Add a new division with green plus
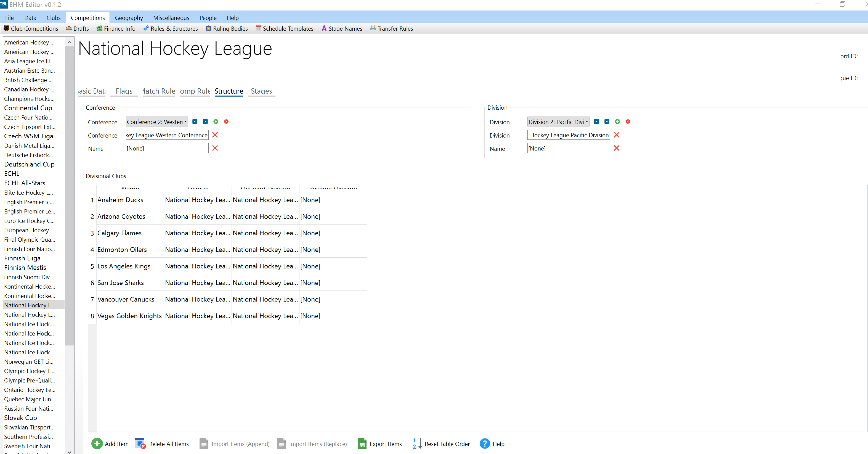This screenshot has width=868, height=454. pos(617,122)
